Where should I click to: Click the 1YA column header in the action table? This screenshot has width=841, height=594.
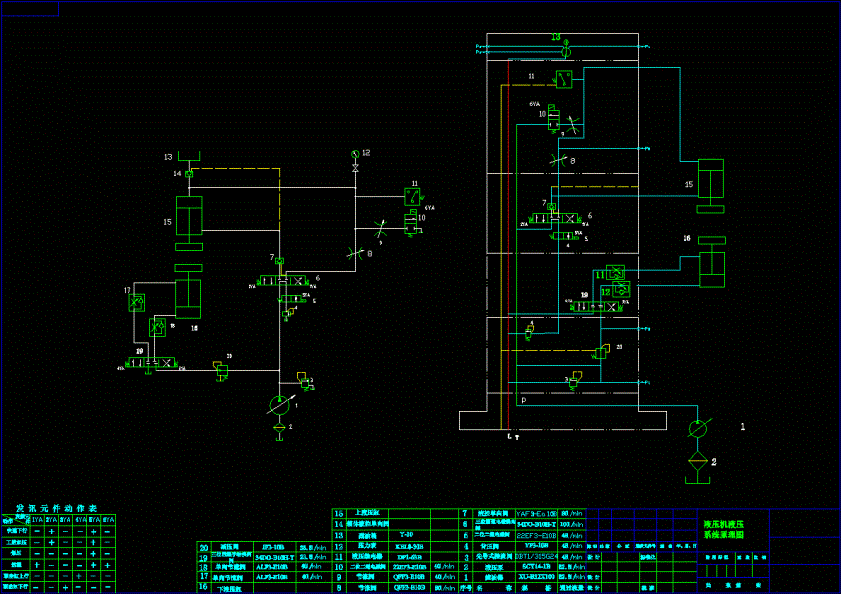[37, 520]
